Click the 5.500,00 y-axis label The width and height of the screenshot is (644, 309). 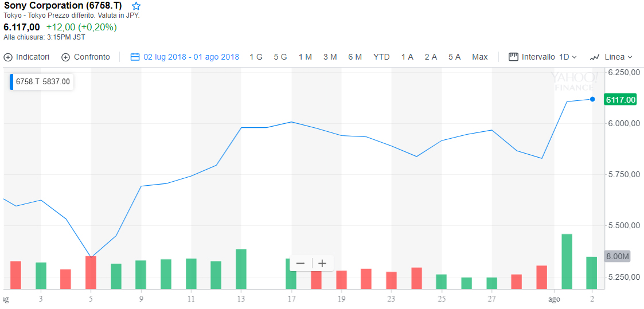624,226
